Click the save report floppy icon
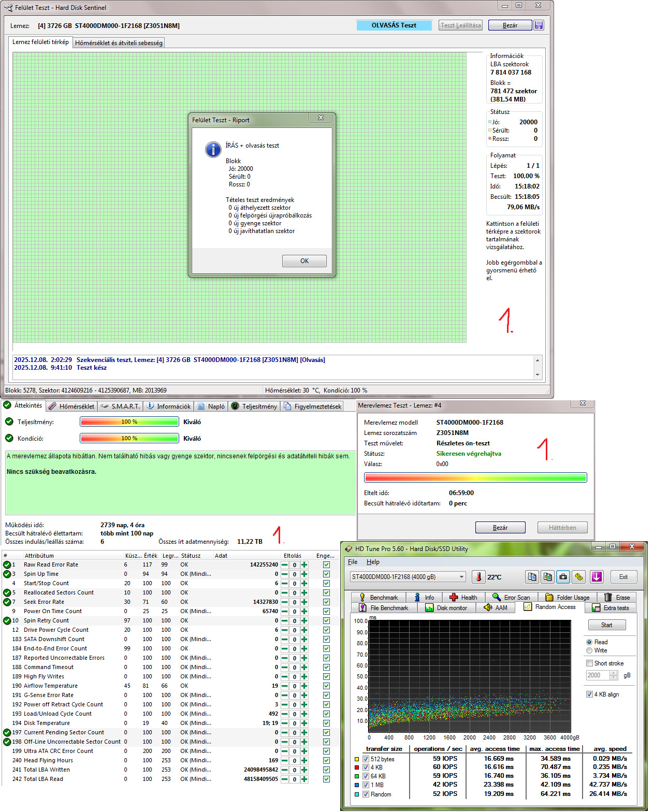 (x=539, y=25)
